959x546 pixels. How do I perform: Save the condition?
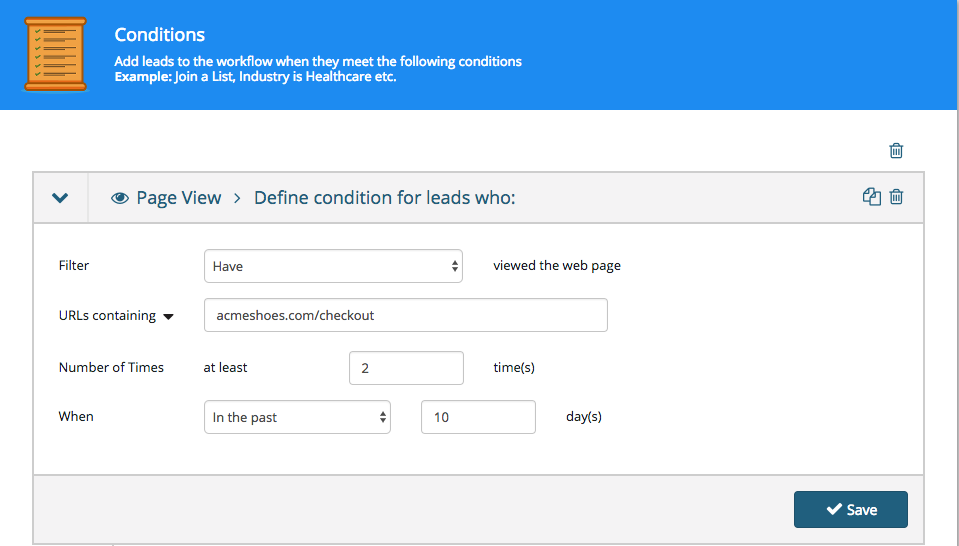(851, 509)
